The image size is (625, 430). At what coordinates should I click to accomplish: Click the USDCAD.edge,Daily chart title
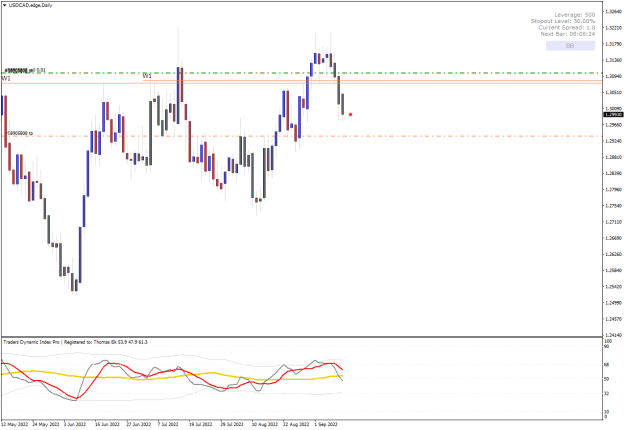[x=30, y=5]
